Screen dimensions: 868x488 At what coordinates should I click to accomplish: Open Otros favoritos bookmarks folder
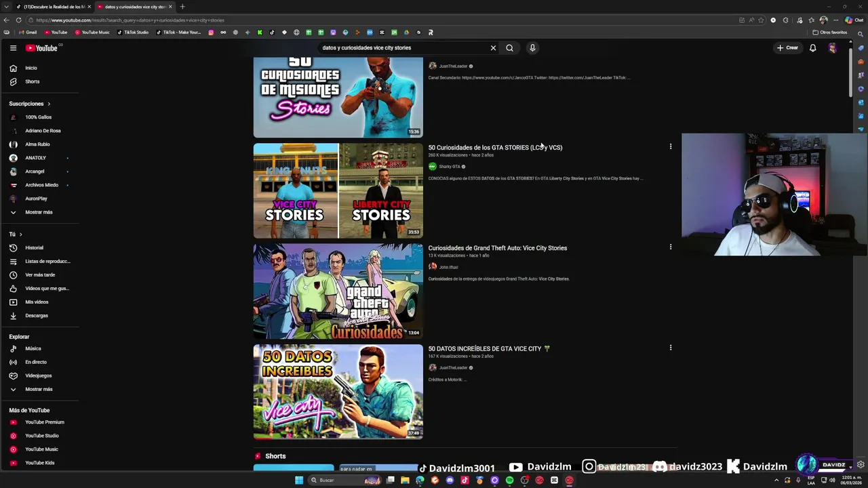830,33
